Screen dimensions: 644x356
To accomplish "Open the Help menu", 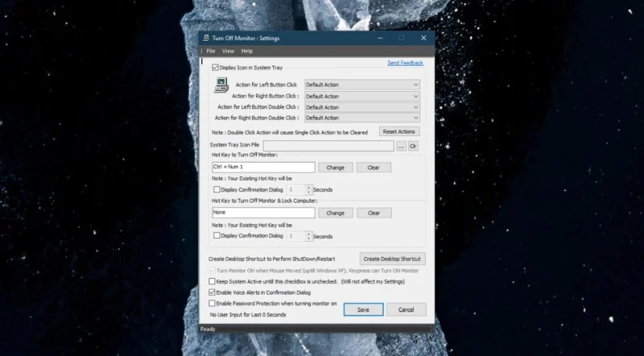I will click(247, 51).
